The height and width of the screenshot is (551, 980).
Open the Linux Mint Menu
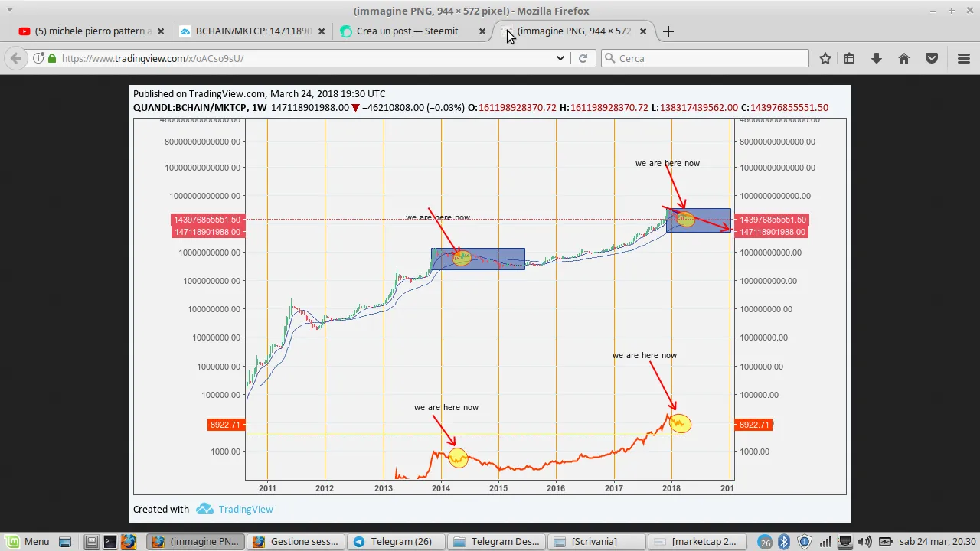point(28,542)
